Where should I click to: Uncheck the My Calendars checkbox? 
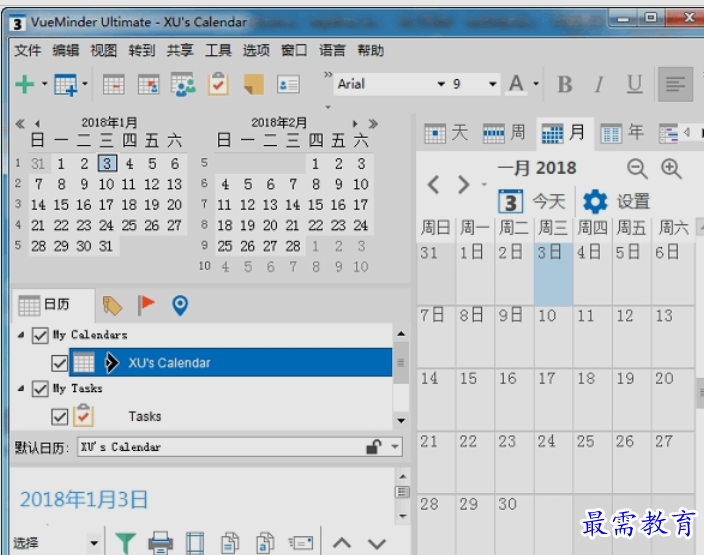pyautogui.click(x=40, y=335)
